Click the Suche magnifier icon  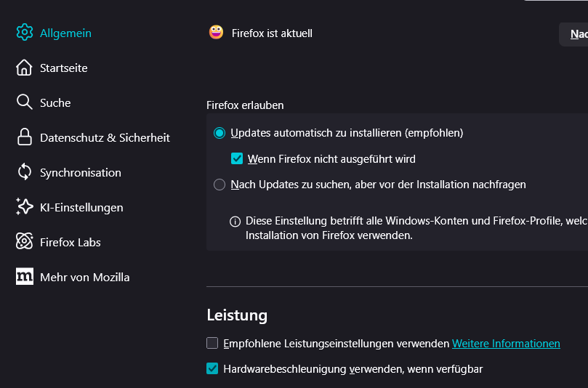(x=25, y=102)
